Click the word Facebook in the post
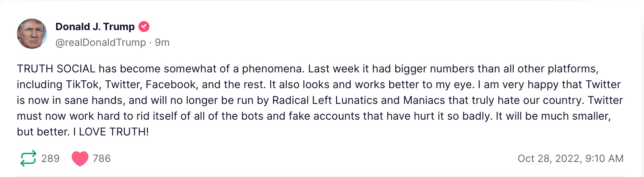The height and width of the screenshot is (177, 644). click(x=171, y=85)
